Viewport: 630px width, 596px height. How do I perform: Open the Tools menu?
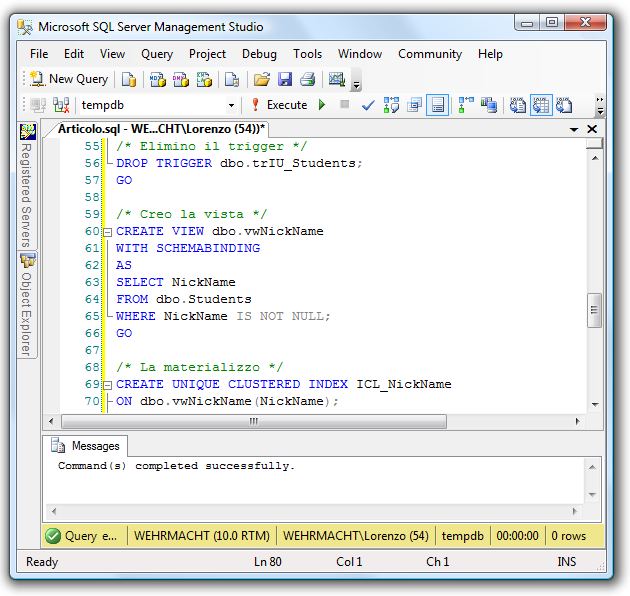[x=307, y=54]
